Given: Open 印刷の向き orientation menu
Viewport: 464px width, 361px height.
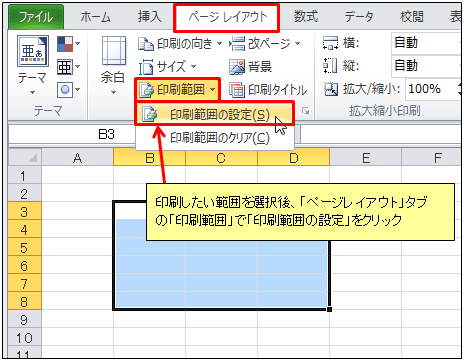Looking at the screenshot, I should tap(180, 44).
